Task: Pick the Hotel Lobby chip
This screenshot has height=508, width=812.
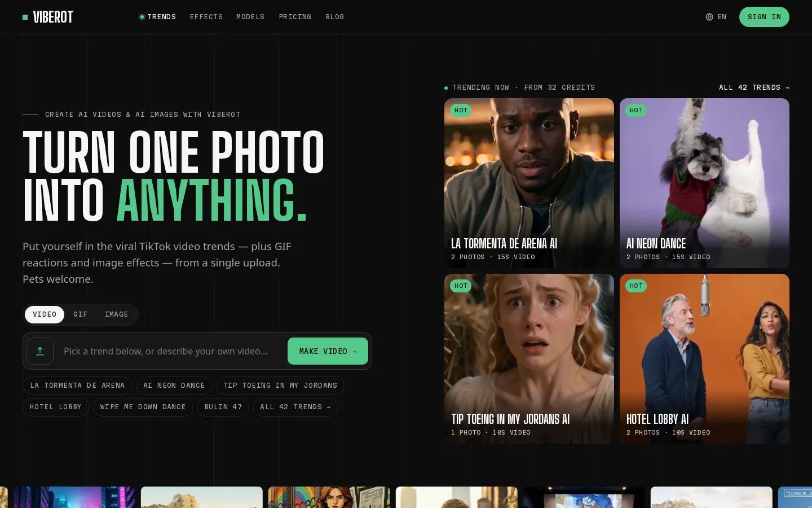Action: click(56, 407)
